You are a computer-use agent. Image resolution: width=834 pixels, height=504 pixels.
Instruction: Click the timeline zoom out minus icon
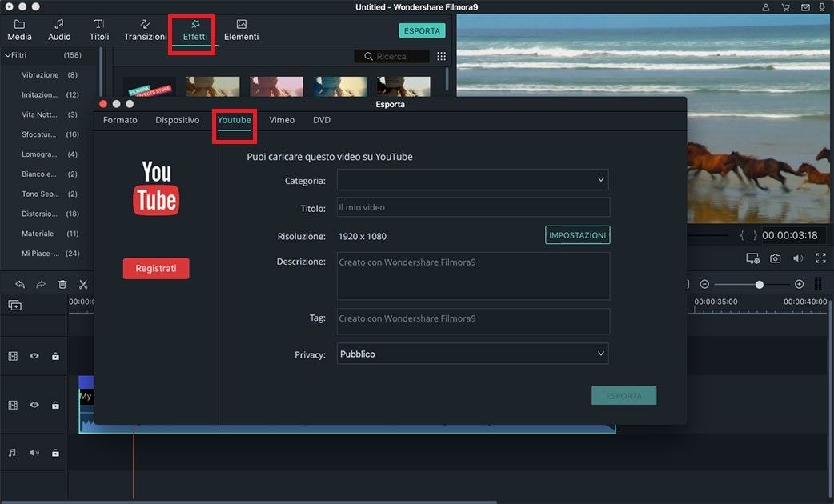(704, 285)
